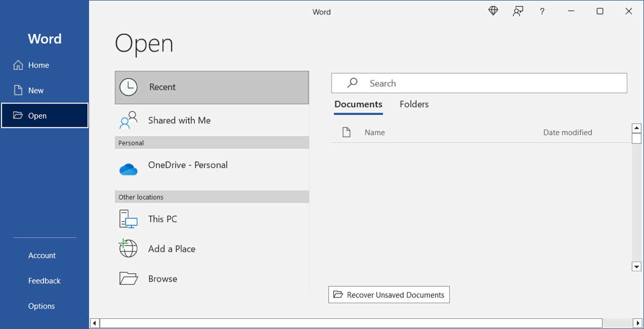The image size is (644, 329).
Task: Open the Feedback page
Action: (44, 280)
